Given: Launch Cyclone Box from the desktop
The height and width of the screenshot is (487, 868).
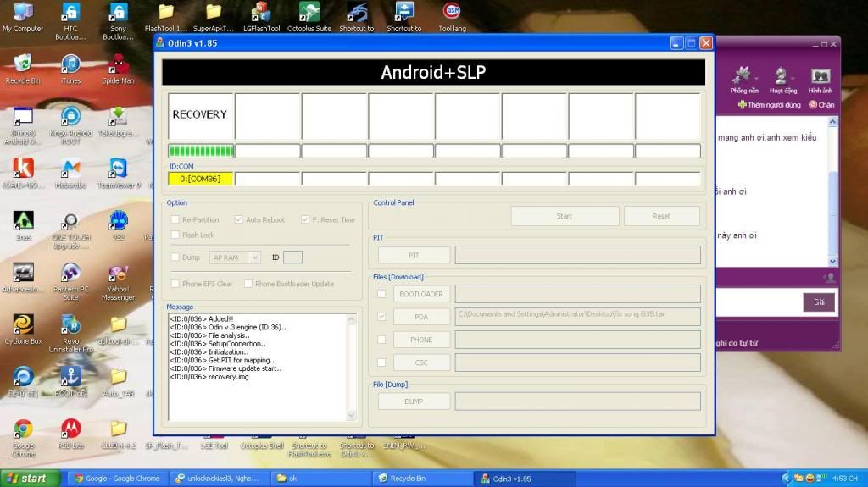Looking at the screenshot, I should point(23,329).
